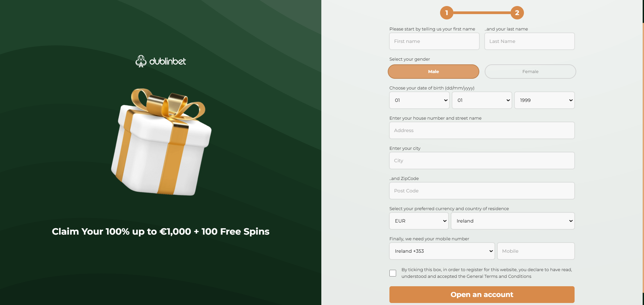Select Female gender option
Screen dimensions: 644x305
pyautogui.click(x=530, y=72)
